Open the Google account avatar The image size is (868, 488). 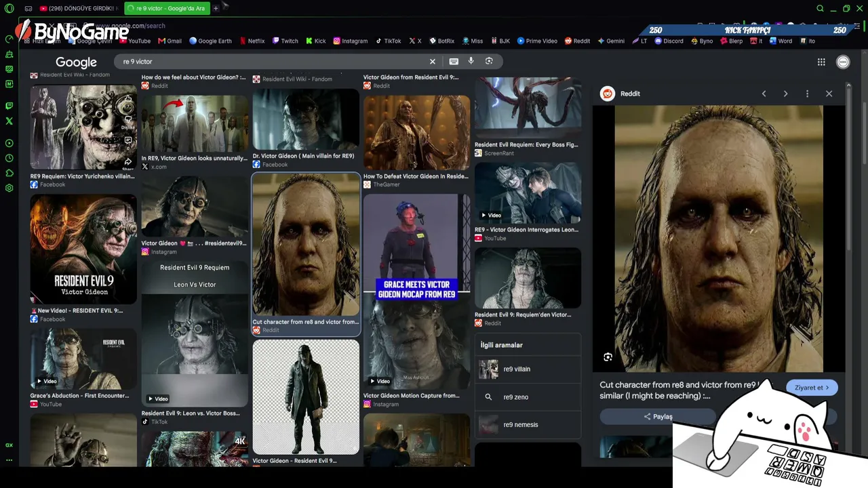(843, 62)
